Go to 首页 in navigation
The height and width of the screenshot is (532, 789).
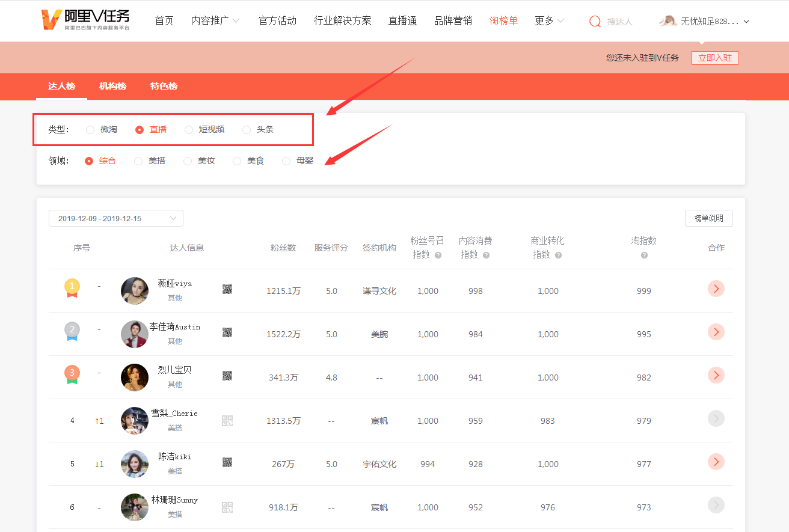(164, 20)
